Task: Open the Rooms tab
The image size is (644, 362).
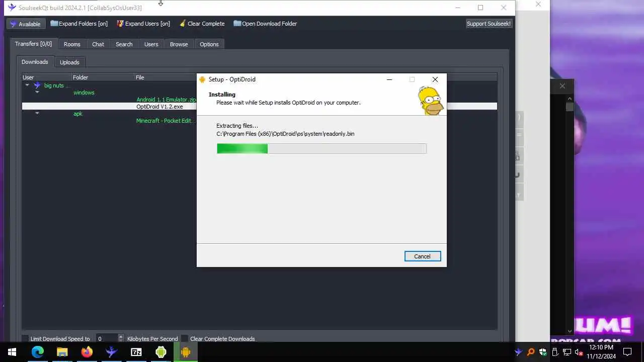Action: (72, 44)
